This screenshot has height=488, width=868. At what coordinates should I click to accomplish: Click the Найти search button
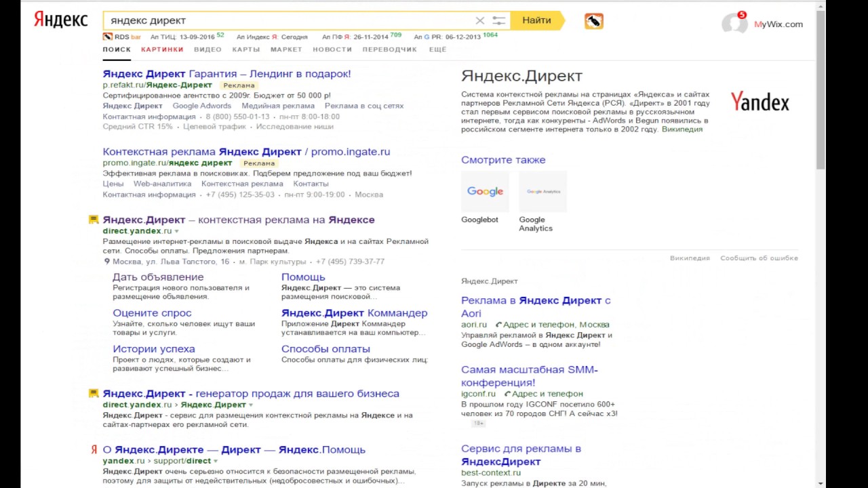pyautogui.click(x=537, y=20)
